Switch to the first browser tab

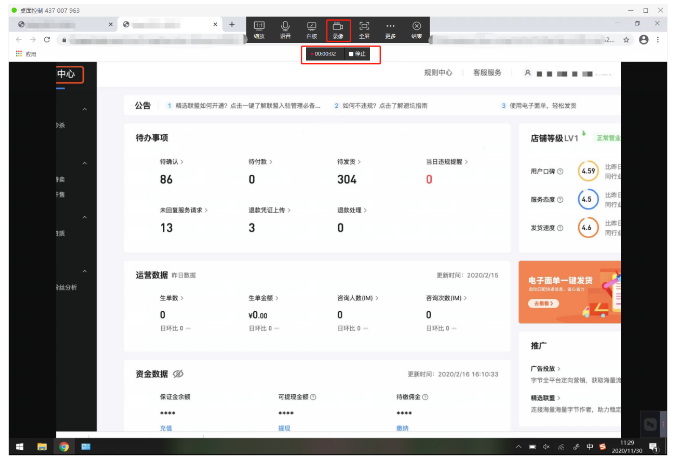(x=65, y=25)
